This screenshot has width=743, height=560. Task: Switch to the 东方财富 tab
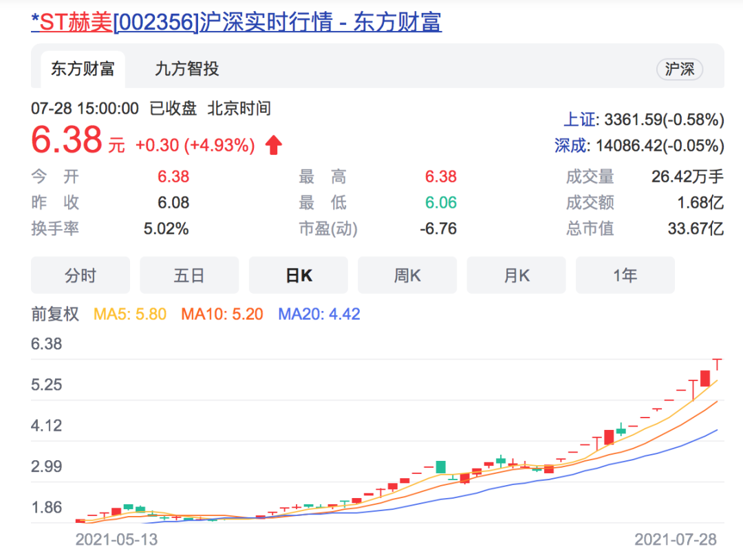click(x=83, y=69)
